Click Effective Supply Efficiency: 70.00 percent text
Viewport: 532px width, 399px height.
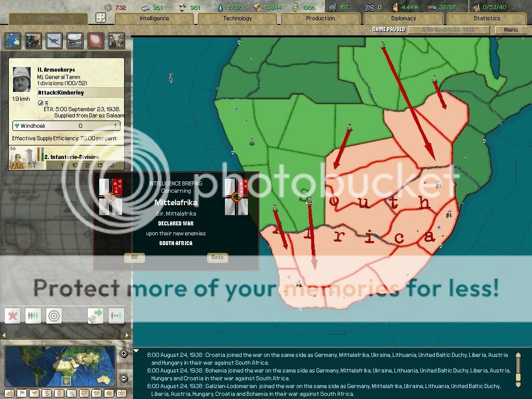64,138
